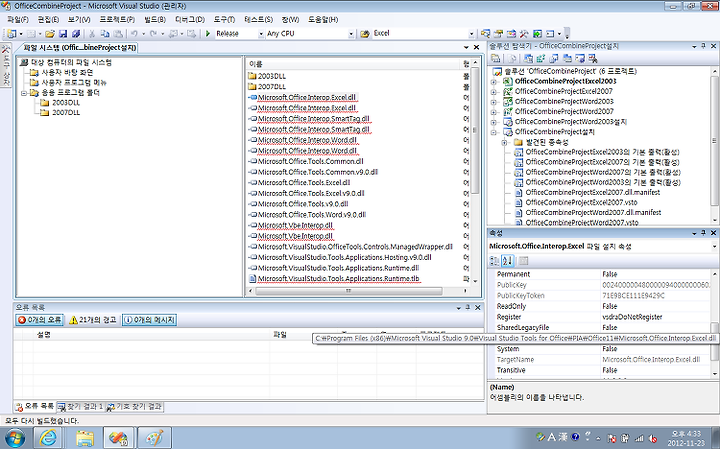Expand OfficeCombineProjectWord2007 project node
The height and width of the screenshot is (449, 720).
click(x=494, y=112)
